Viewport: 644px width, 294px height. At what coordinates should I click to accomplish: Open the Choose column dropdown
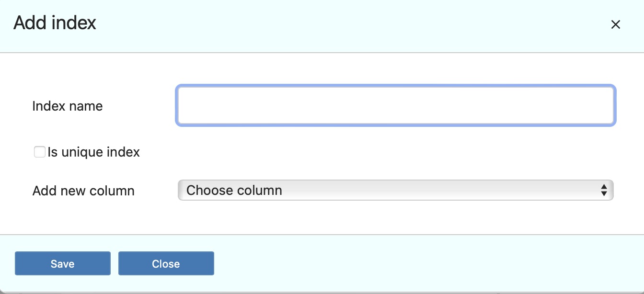[396, 191]
